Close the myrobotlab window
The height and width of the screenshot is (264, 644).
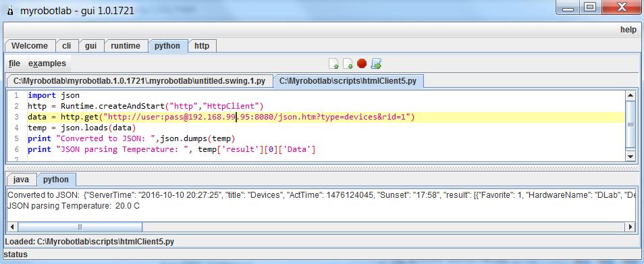(x=622, y=7)
